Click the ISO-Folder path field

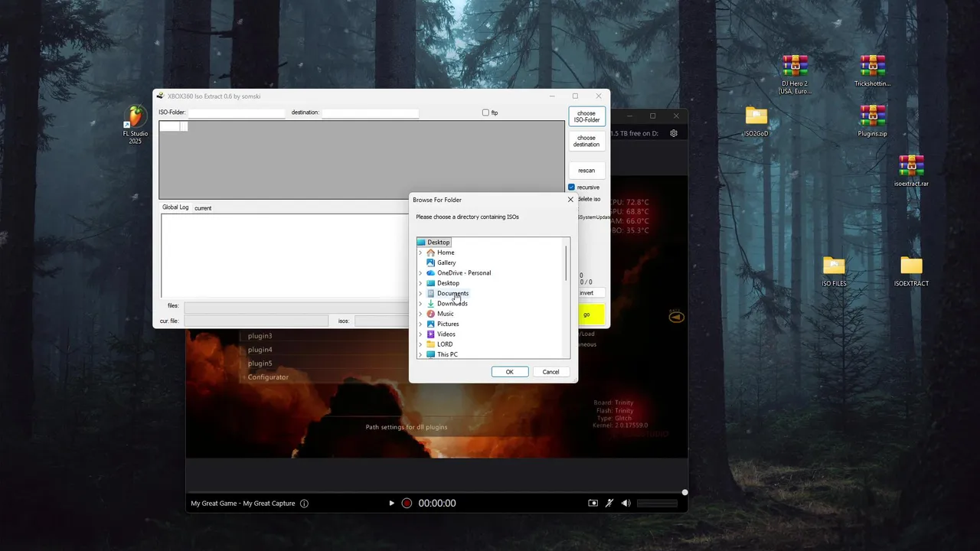tap(237, 113)
